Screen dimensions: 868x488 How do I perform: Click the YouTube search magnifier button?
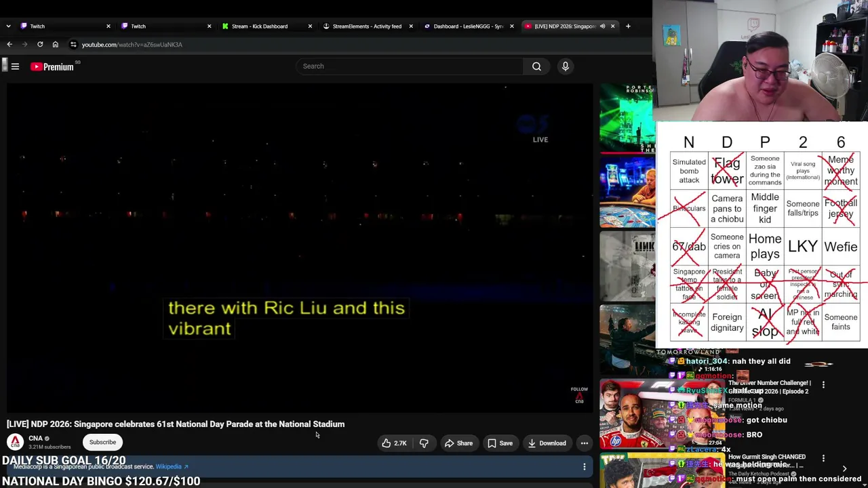tap(536, 66)
